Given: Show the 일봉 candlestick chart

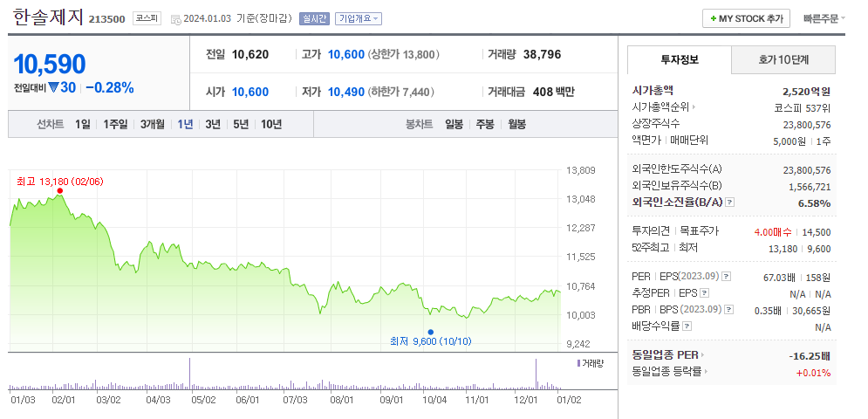Looking at the screenshot, I should pos(454,124).
